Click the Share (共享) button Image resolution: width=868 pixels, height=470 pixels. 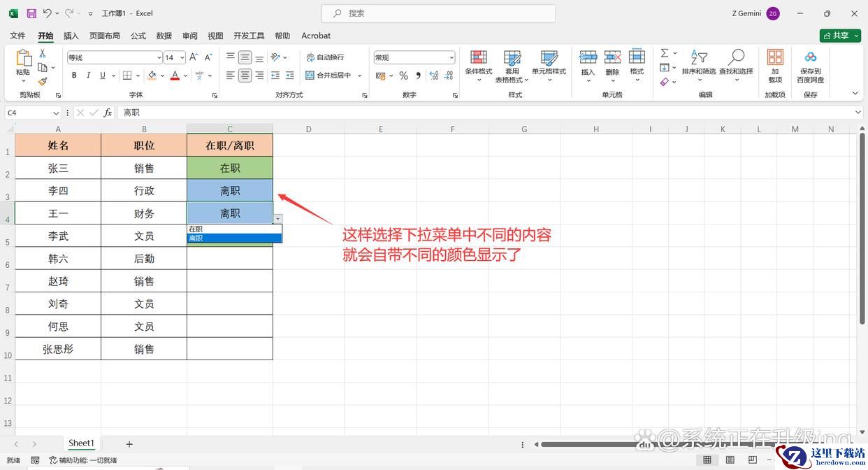point(839,36)
